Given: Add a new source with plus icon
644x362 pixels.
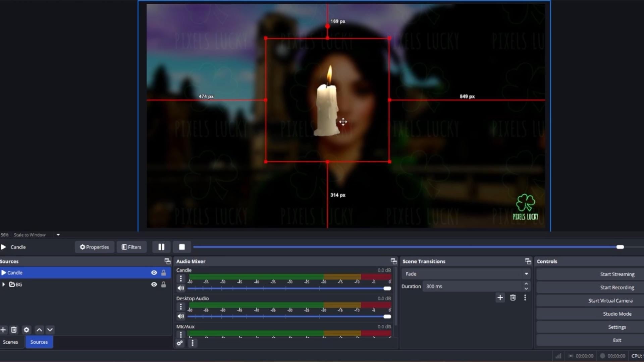Looking at the screenshot, I should tap(3, 330).
